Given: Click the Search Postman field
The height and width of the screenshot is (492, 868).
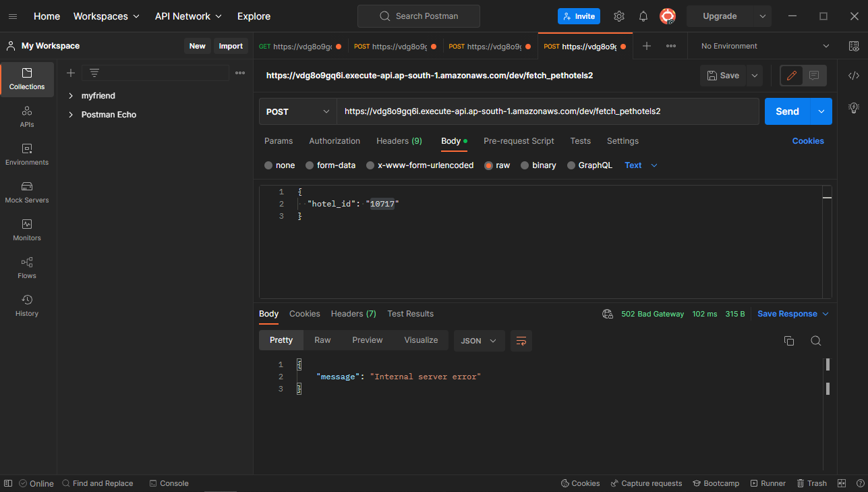Looking at the screenshot, I should (x=419, y=16).
